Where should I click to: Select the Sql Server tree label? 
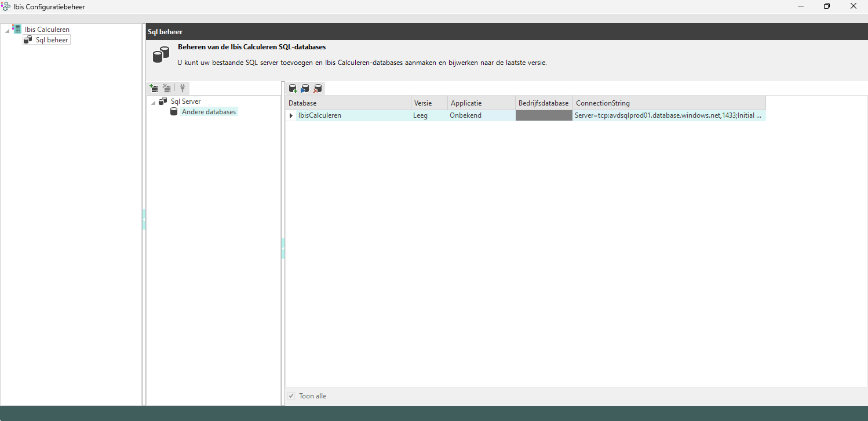pos(186,101)
